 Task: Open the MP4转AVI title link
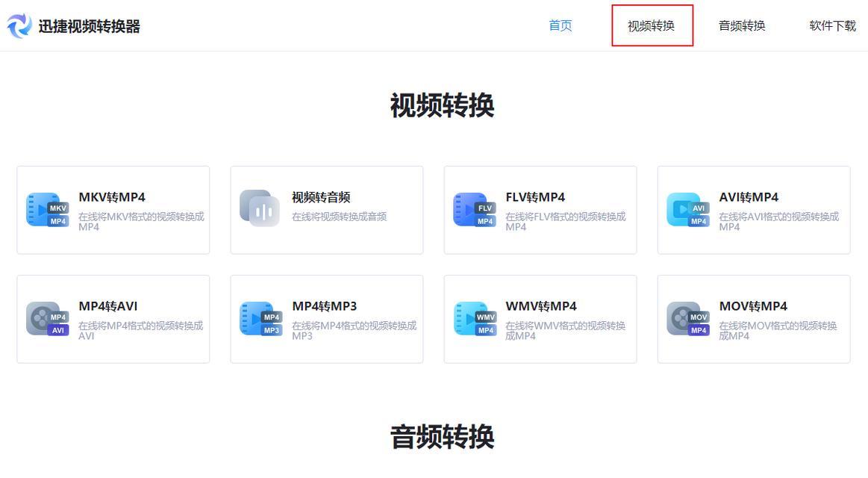(108, 306)
